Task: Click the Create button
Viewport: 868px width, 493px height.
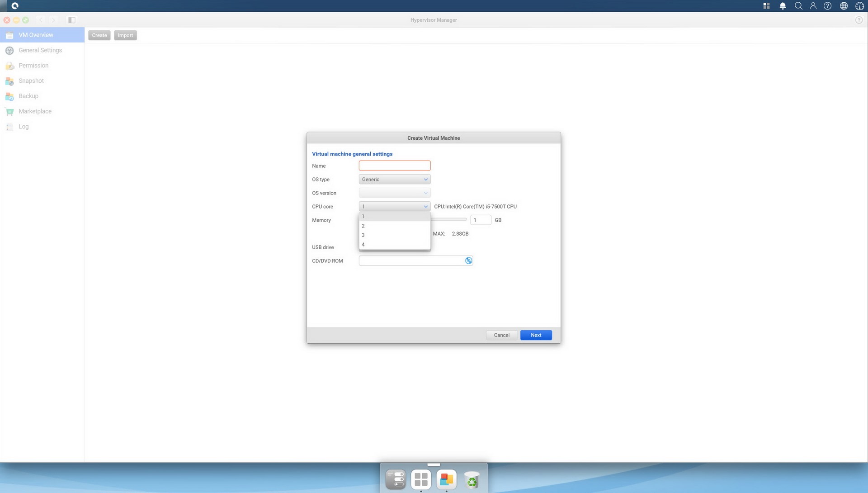Action: pos(99,35)
